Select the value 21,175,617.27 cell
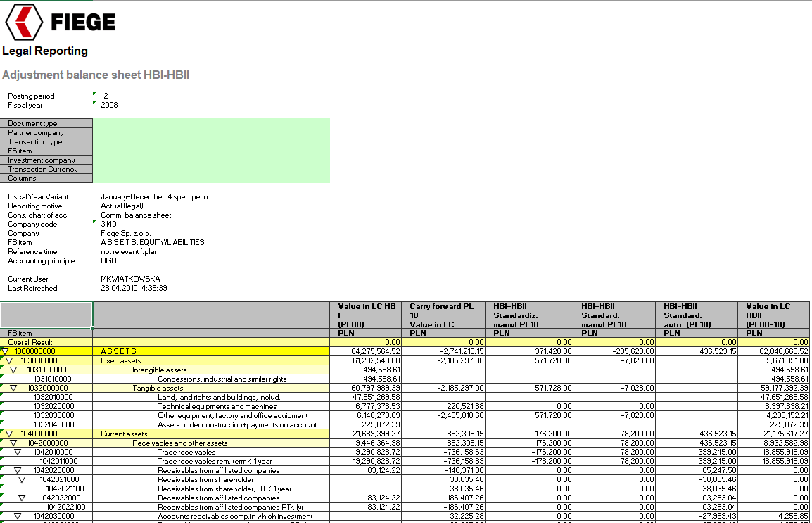The image size is (812, 523). [x=774, y=434]
